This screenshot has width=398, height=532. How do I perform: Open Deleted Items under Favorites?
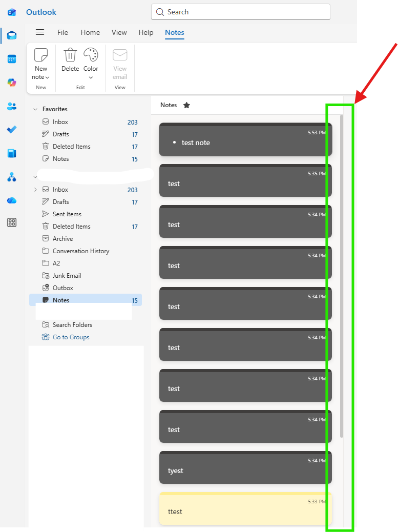(86, 147)
